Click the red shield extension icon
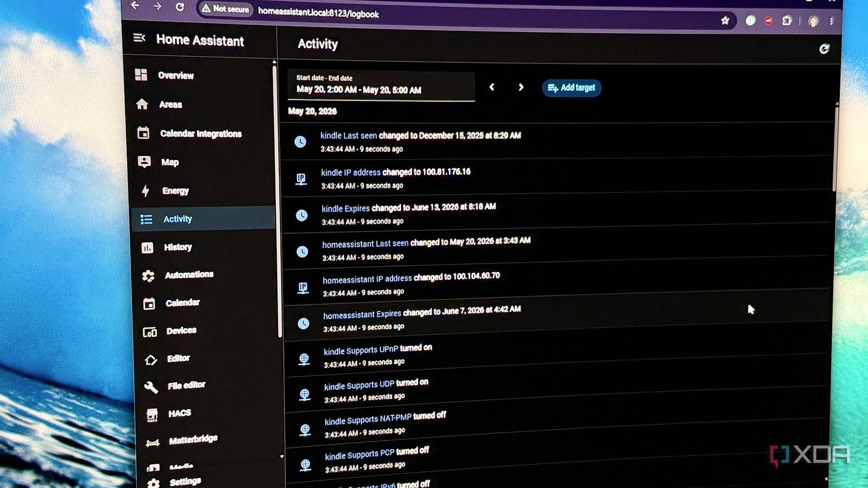The image size is (868, 488). point(768,21)
